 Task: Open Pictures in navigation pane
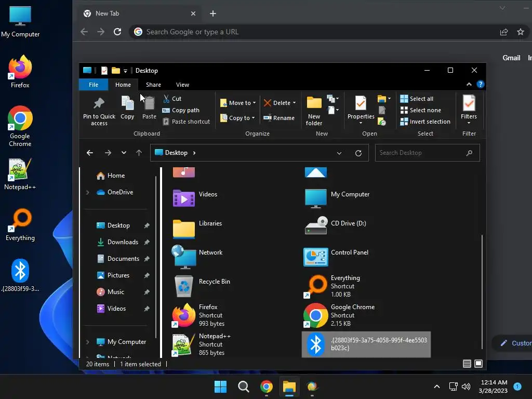(x=118, y=275)
